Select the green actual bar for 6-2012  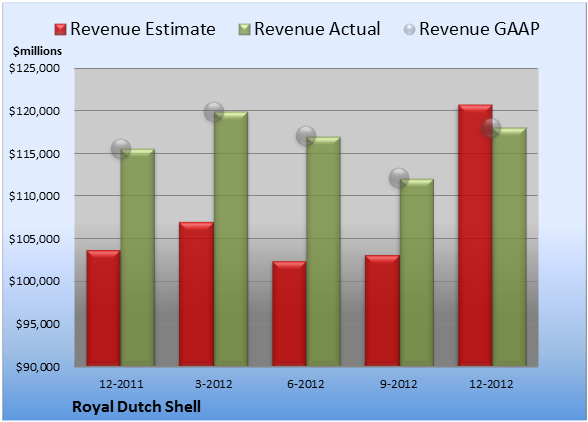tap(323, 251)
